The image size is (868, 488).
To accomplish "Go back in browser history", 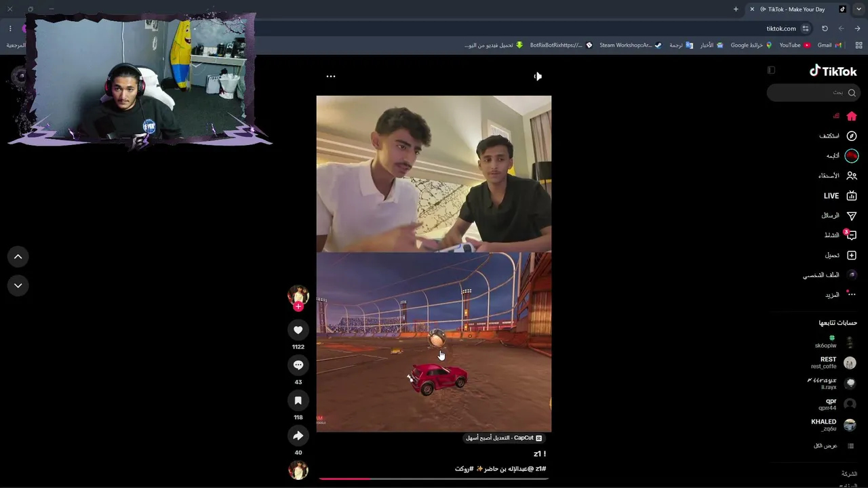I will pyautogui.click(x=857, y=28).
